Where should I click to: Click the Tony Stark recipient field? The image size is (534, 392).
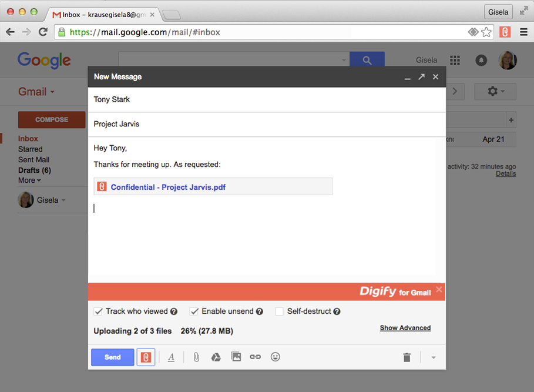point(267,99)
